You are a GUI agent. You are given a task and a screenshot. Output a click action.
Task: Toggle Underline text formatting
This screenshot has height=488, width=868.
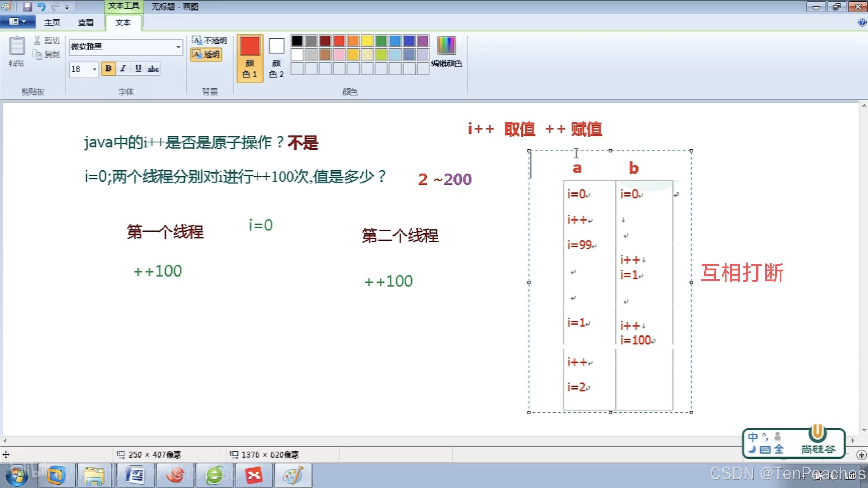pos(138,69)
